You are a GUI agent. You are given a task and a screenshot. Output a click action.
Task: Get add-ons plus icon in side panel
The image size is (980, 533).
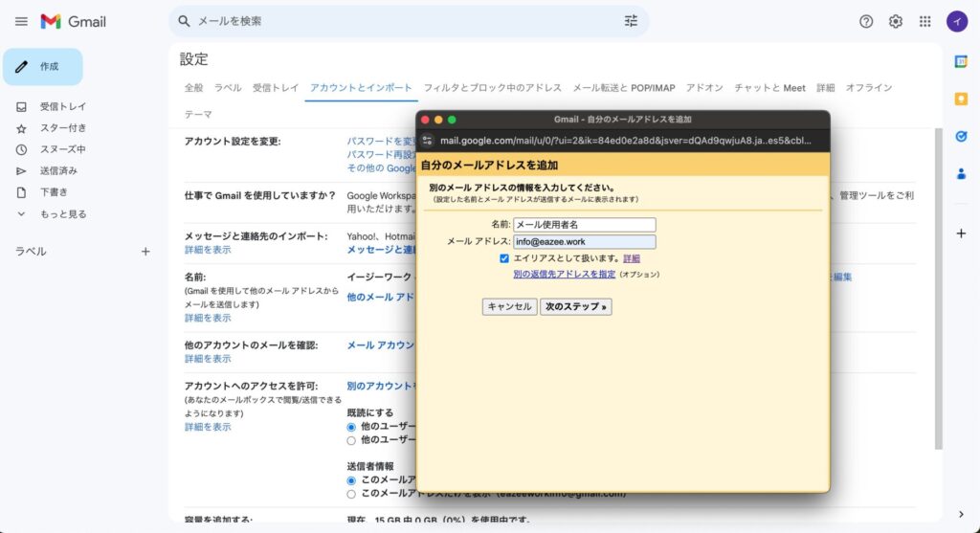961,233
